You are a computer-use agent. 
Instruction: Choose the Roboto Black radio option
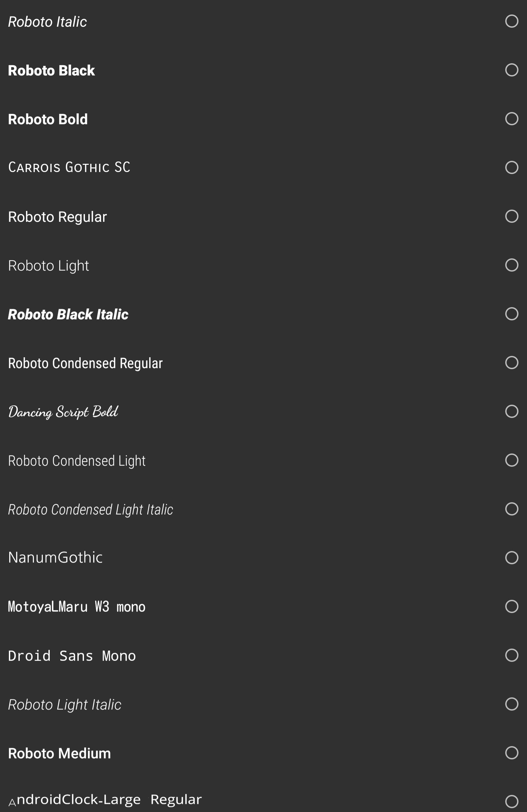[511, 70]
